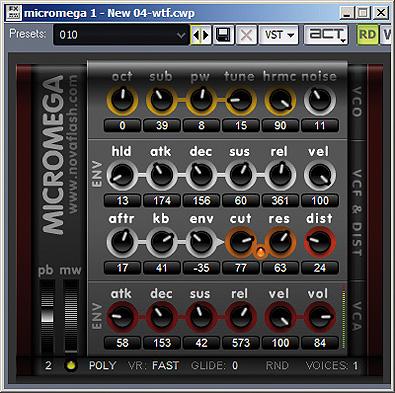Click the www.novaflash.com link text

point(73,144)
